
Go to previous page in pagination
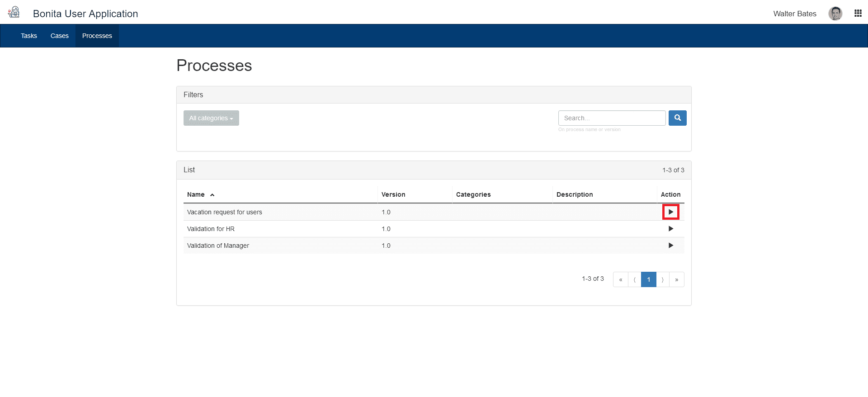click(x=635, y=279)
